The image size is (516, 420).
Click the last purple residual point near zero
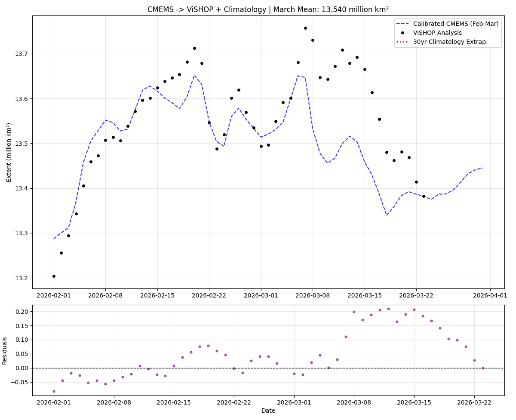click(x=483, y=368)
